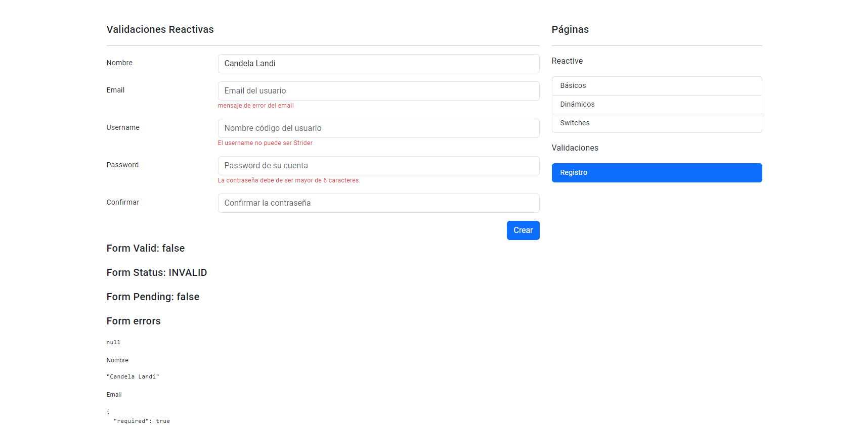Click the Username form label
Screen dimensions: 868x427
point(123,127)
